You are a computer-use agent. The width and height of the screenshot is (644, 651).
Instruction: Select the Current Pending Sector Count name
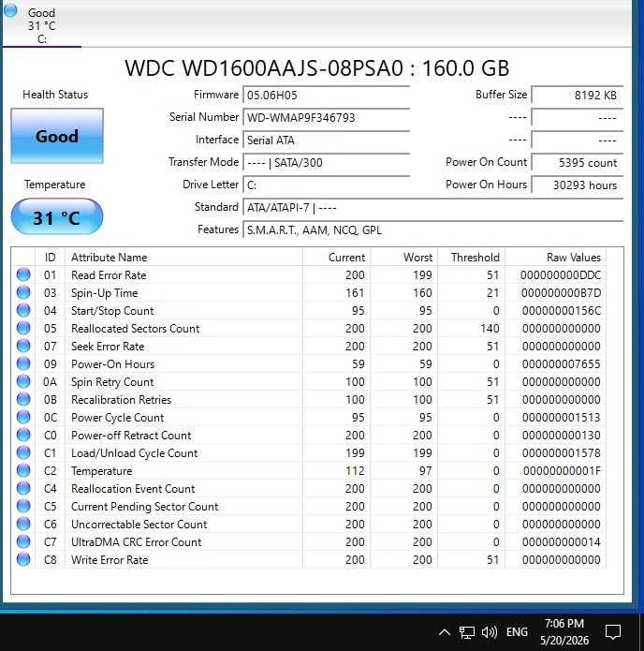pos(144,507)
